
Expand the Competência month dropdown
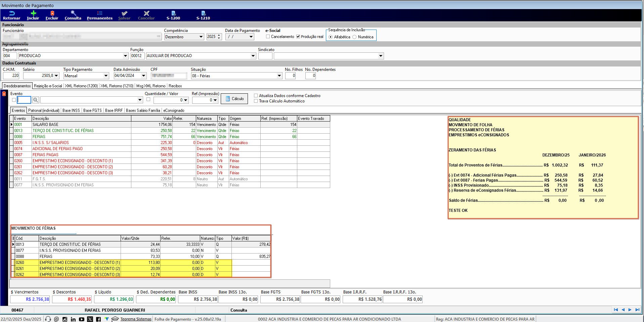click(201, 37)
